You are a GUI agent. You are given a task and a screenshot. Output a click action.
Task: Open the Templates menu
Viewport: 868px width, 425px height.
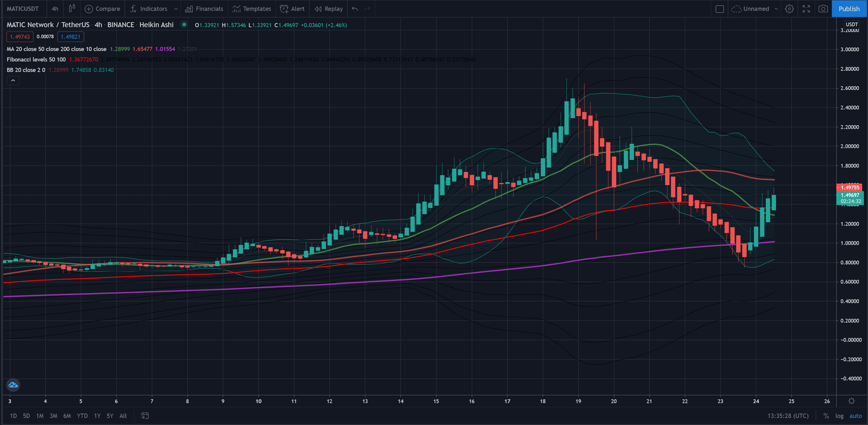[x=252, y=9]
